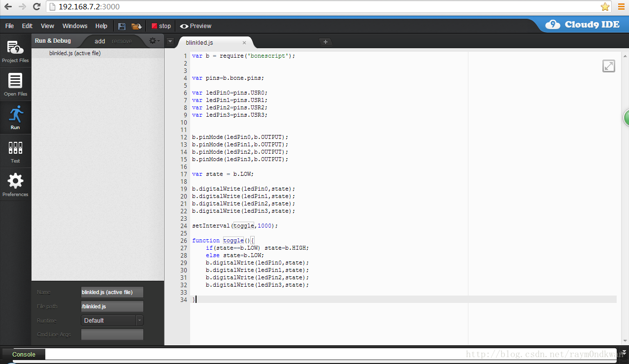The height and width of the screenshot is (364, 629).
Task: Open the File menu
Action: [9, 26]
